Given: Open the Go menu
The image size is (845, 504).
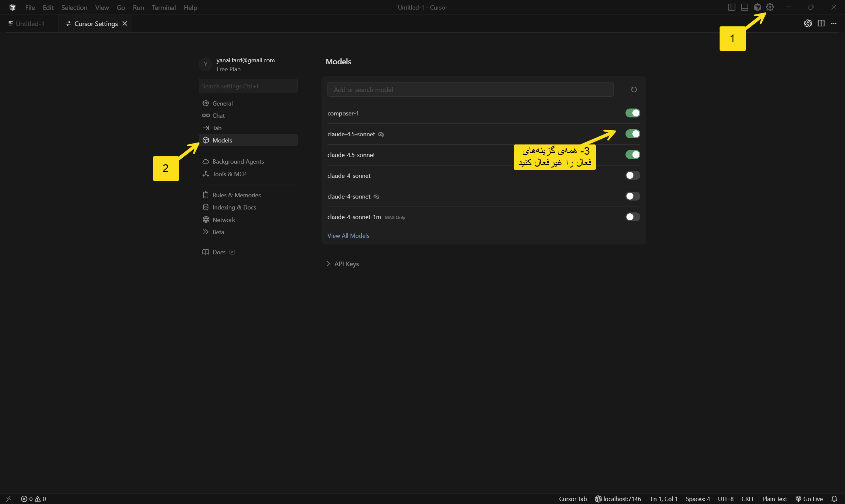Looking at the screenshot, I should (120, 8).
